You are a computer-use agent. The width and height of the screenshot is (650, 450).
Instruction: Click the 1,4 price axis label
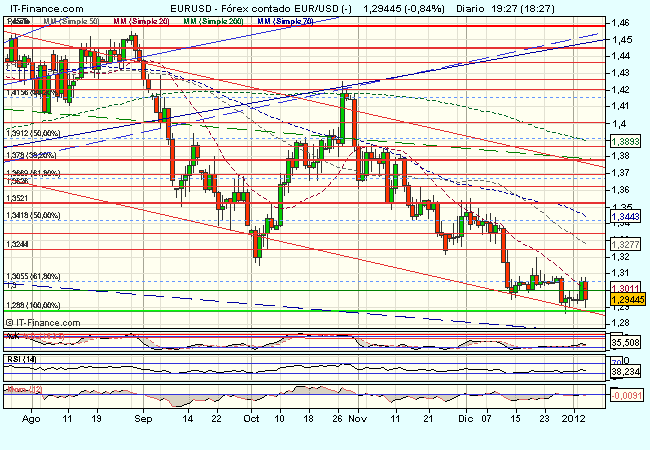click(x=618, y=123)
